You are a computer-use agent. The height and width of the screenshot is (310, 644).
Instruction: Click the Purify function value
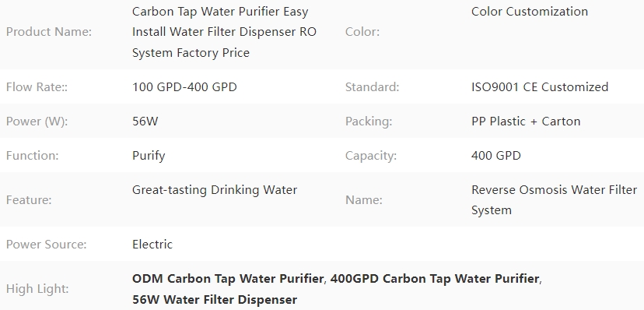(x=149, y=156)
